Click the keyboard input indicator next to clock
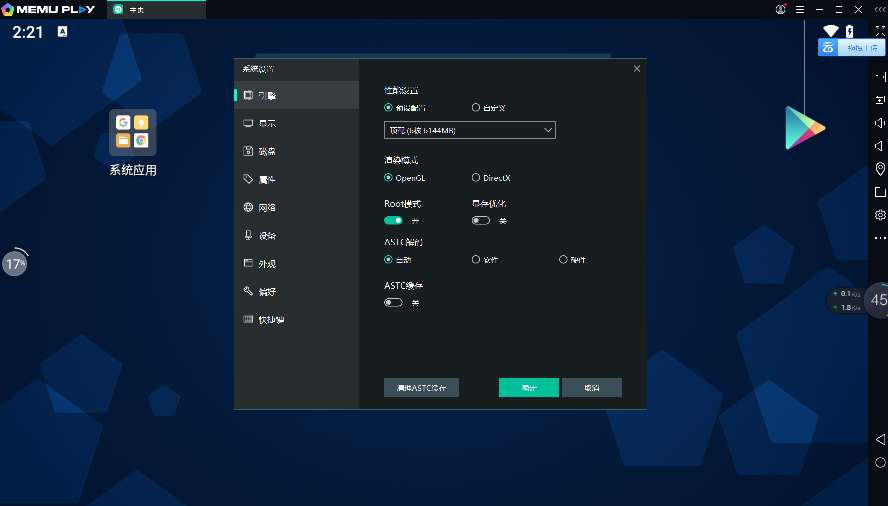 (62, 32)
